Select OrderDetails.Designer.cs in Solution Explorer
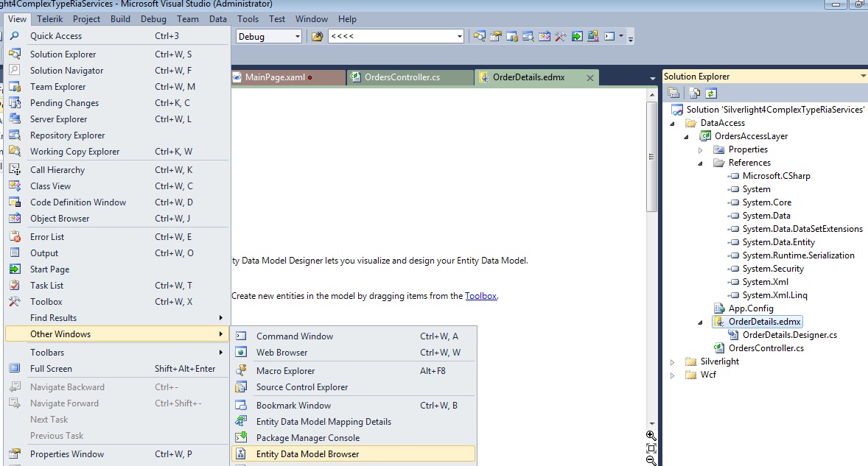The height and width of the screenshot is (466, 868). click(x=789, y=335)
